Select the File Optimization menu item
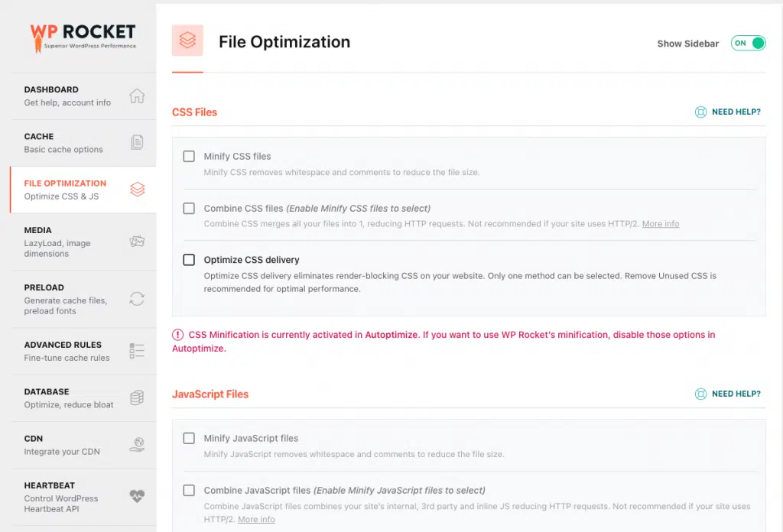This screenshot has width=783, height=532. coord(83,190)
